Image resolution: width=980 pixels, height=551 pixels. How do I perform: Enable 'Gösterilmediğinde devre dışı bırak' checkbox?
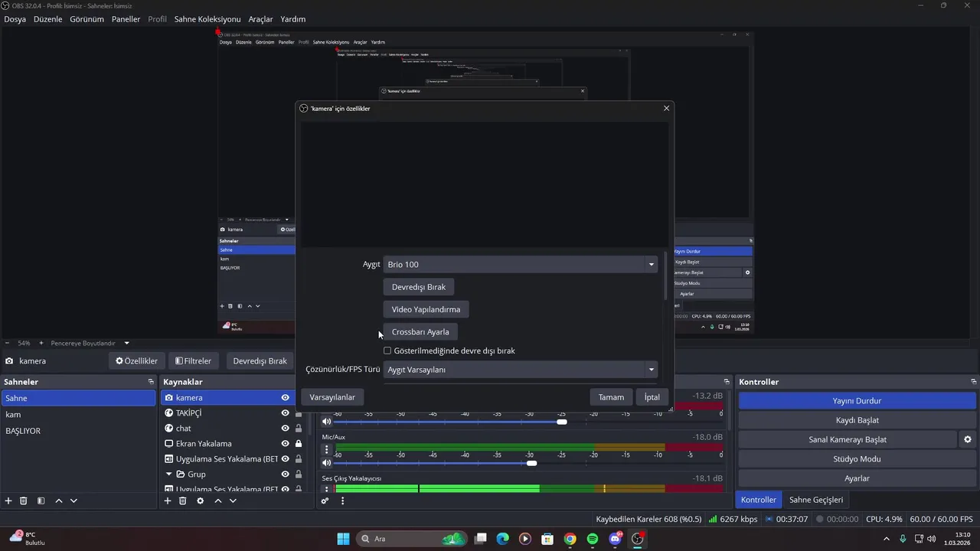pos(387,350)
